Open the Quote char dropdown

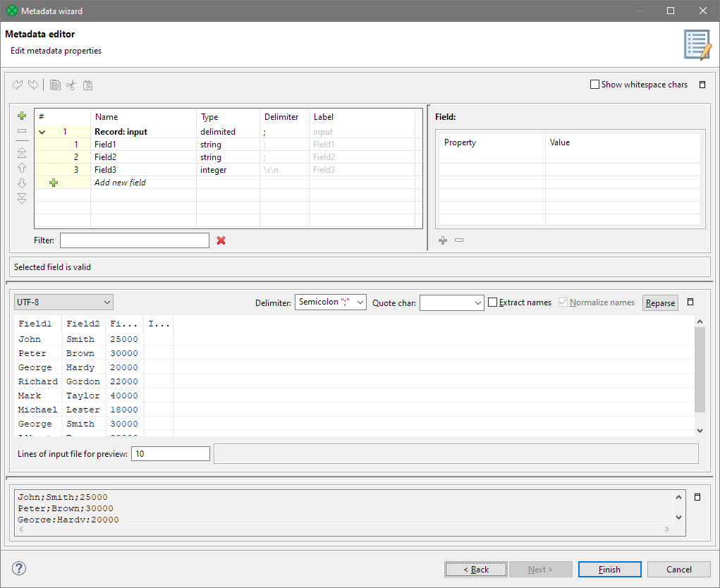coord(451,302)
